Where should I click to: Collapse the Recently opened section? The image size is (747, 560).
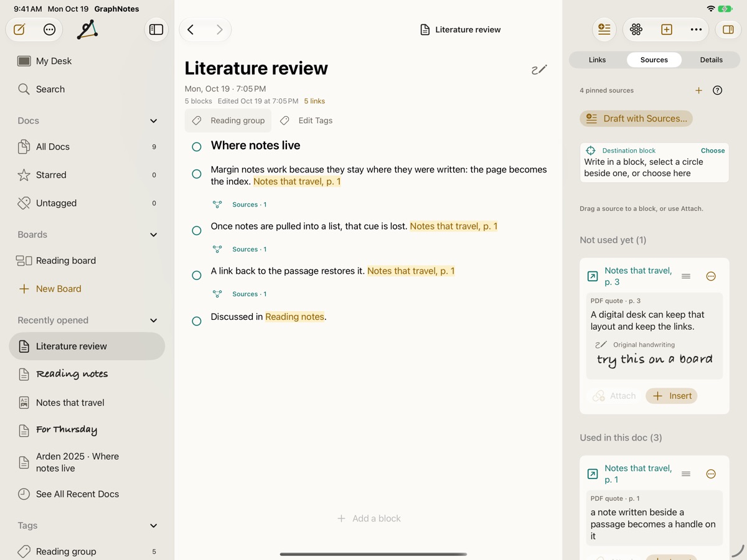coord(154,320)
